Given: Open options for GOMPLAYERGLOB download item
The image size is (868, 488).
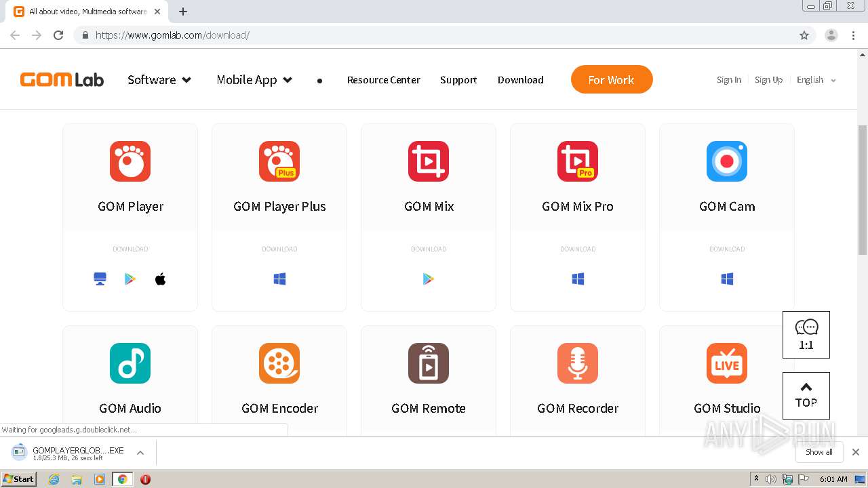Looking at the screenshot, I should pos(140,453).
